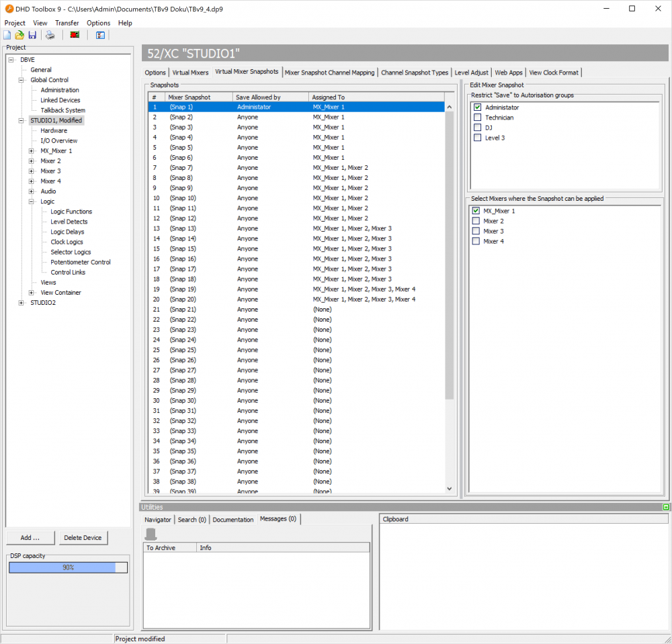Click the rightmost blue toolbar icon
The width and height of the screenshot is (672, 644).
99,35
